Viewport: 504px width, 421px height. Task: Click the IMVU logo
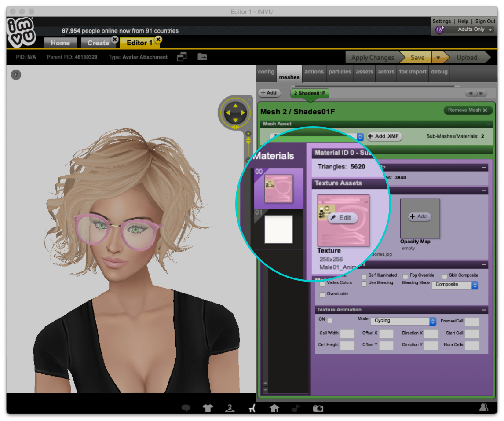[21, 32]
